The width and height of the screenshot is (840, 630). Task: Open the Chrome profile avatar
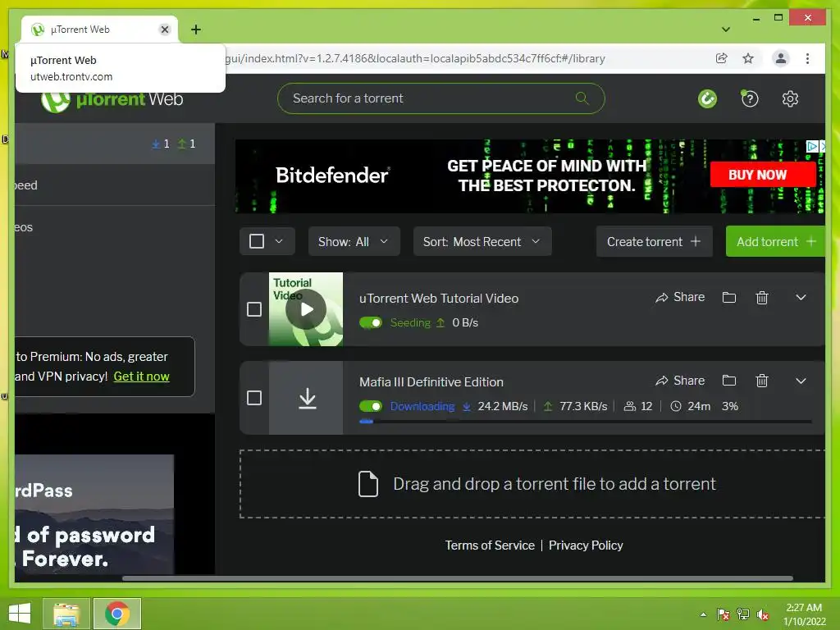pos(781,58)
